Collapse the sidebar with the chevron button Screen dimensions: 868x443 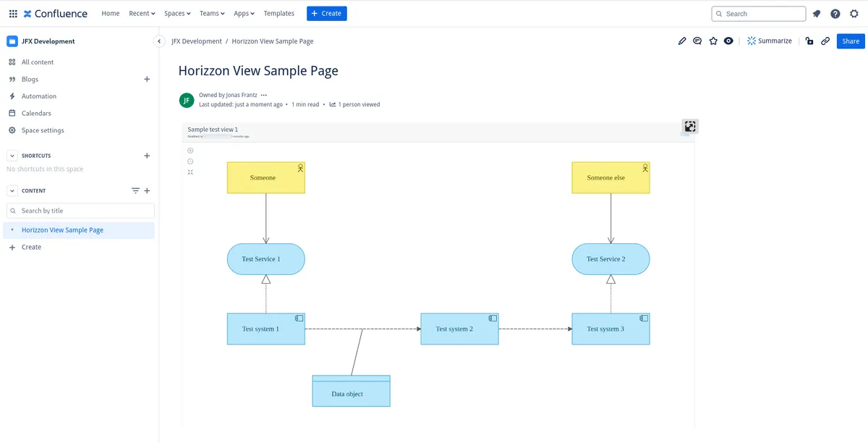[160, 41]
